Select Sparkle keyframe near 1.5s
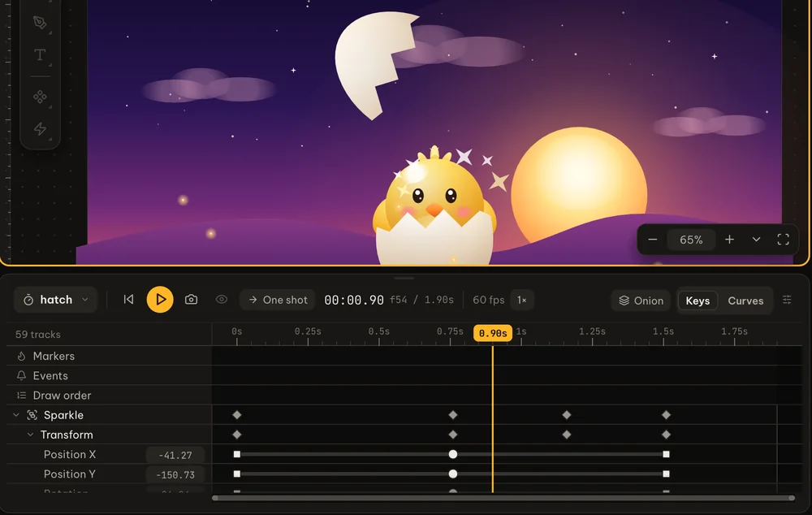Screen dimensions: 812x515 coord(666,415)
